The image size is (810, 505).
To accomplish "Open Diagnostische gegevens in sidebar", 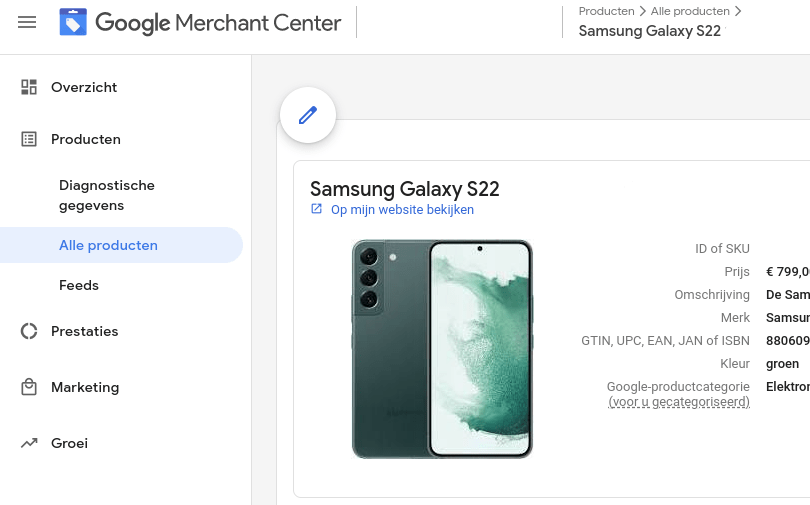I will click(107, 195).
